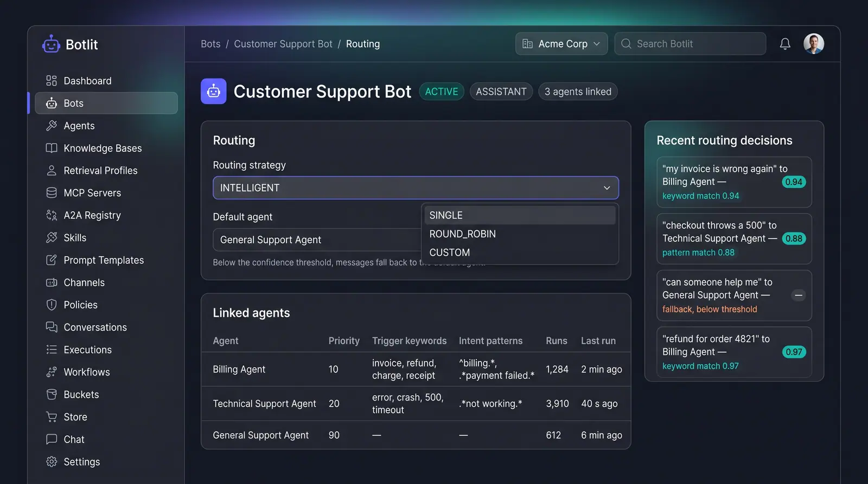The image size is (868, 484).
Task: Focus the Search Botlit input field
Action: click(690, 44)
